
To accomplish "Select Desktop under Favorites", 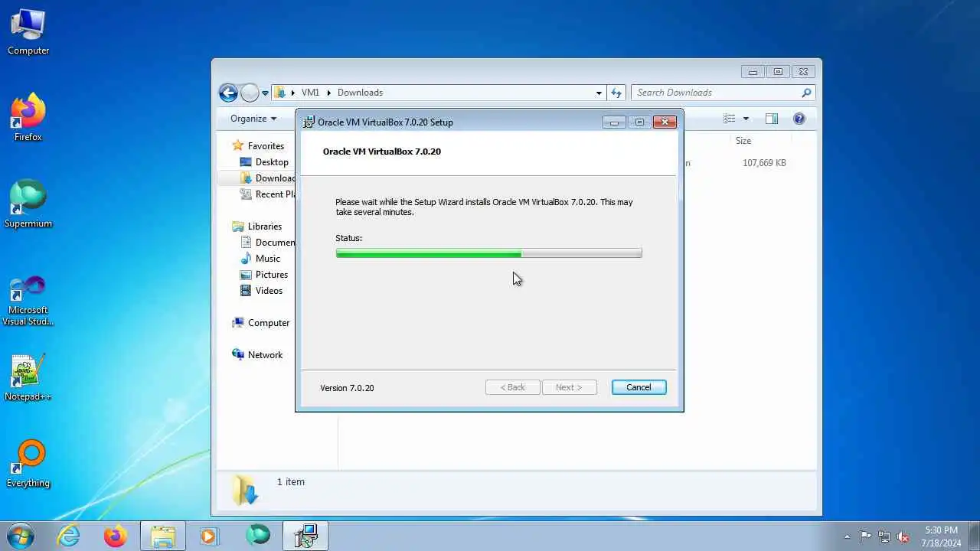I will [x=272, y=162].
